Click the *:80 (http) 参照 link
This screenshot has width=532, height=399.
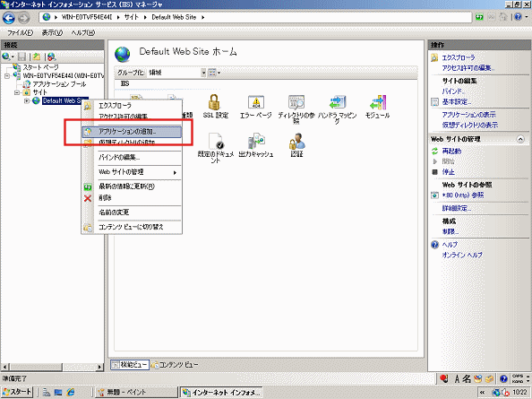point(463,195)
